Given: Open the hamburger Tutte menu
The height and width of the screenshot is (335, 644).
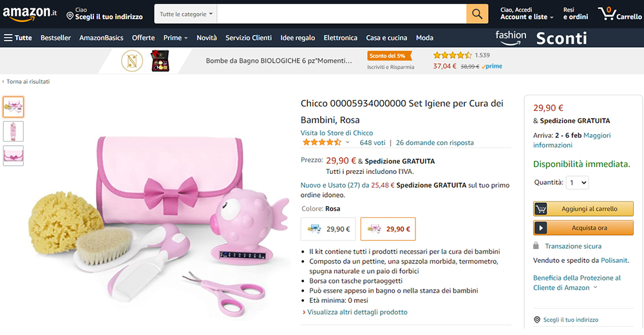Looking at the screenshot, I should [18, 38].
